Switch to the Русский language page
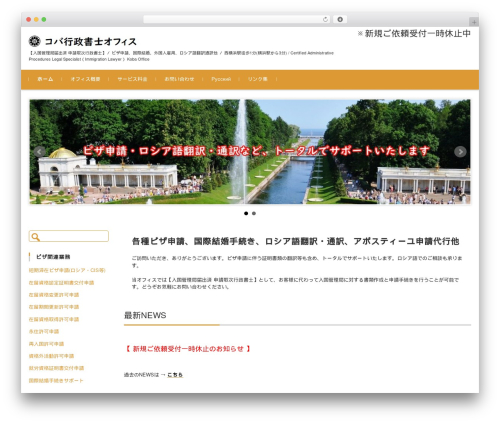 coord(221,79)
